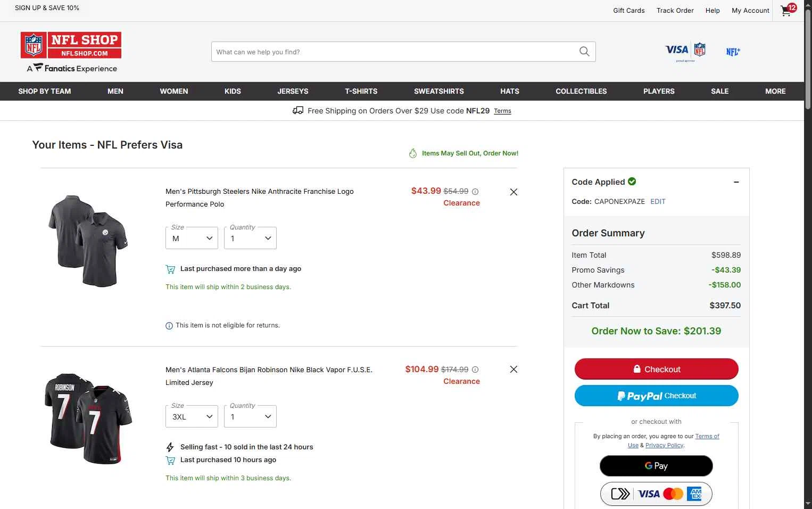
Task: Open the Players menu
Action: 659,91
